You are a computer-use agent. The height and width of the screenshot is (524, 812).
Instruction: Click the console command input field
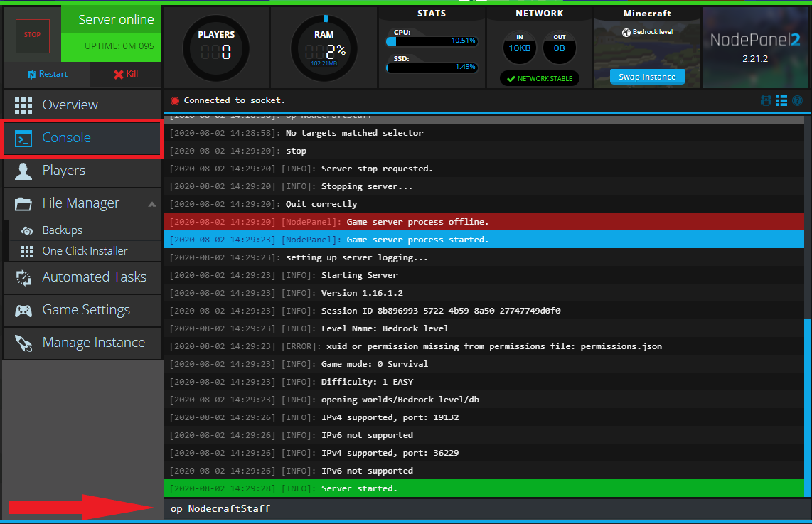[484, 508]
